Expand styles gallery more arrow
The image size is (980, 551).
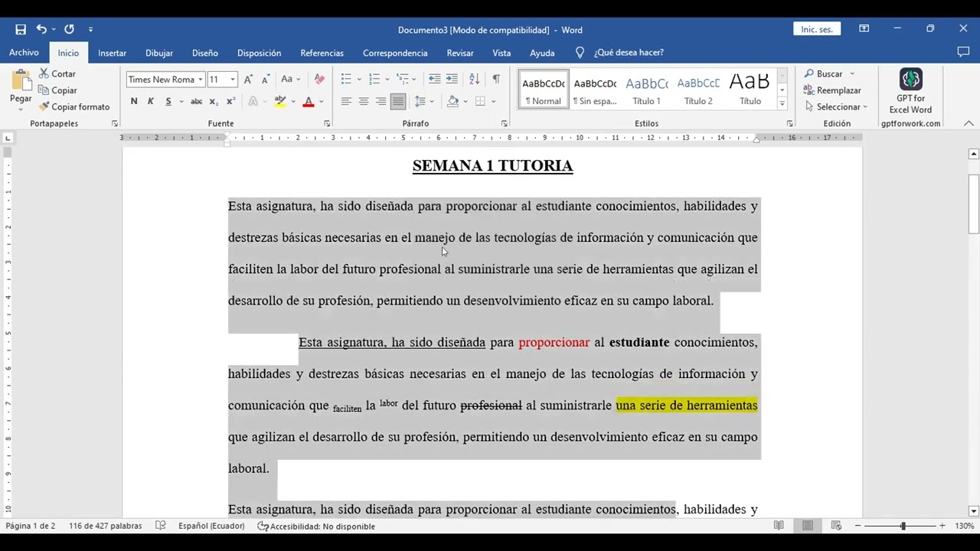point(782,103)
